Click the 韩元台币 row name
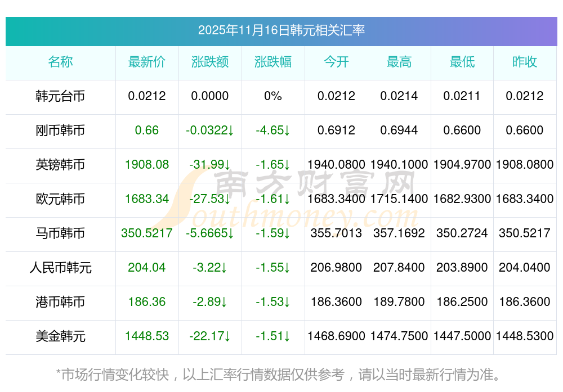563x392 pixels. tap(60, 96)
